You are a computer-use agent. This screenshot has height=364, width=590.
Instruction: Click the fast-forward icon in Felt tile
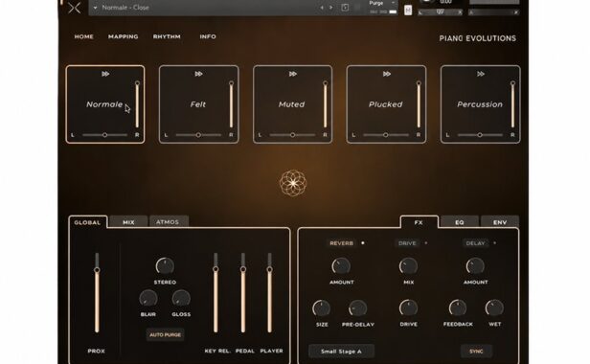pos(198,74)
